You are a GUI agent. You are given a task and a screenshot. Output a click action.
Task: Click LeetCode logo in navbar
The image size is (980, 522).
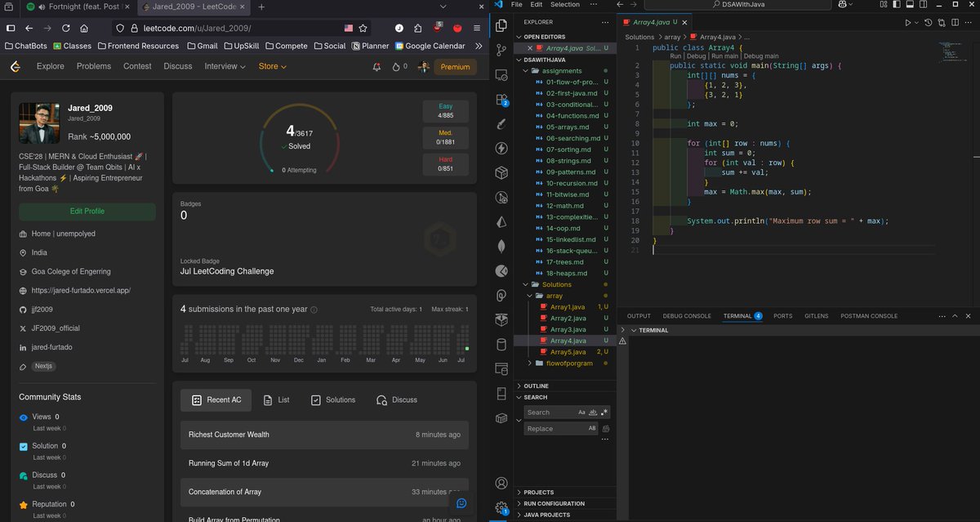(x=16, y=66)
